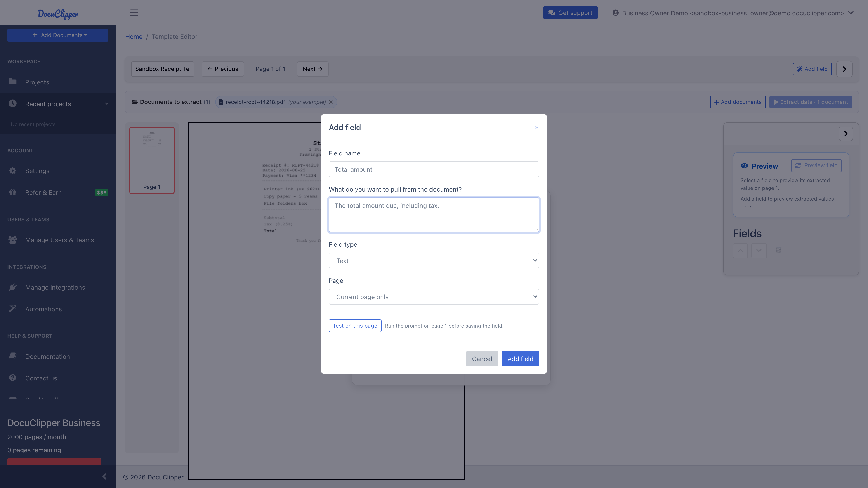Click the Projects folder icon
868x488 pixels.
pyautogui.click(x=13, y=82)
